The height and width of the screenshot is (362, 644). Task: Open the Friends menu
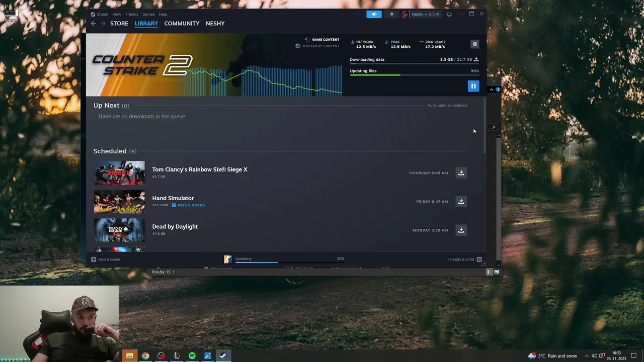pyautogui.click(x=132, y=14)
